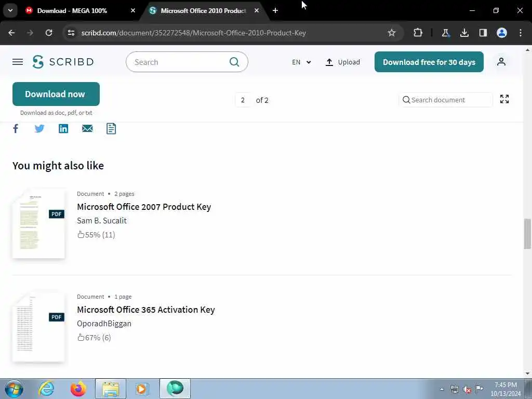This screenshot has width=532, height=399.
Task: Open the user account icon in Scribd header
Action: point(501,62)
